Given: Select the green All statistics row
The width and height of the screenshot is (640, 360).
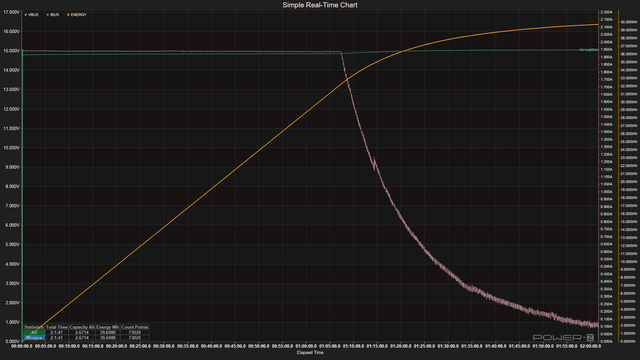Looking at the screenshot, I should [x=34, y=333].
